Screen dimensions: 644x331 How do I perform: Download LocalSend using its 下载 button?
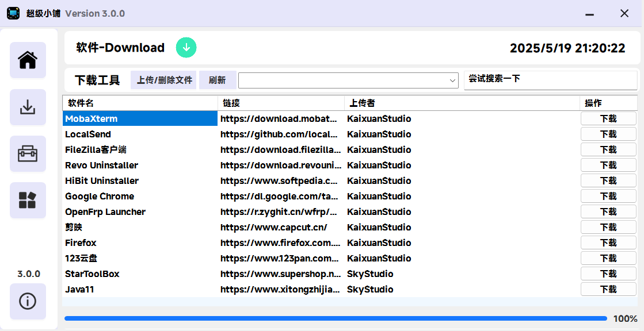pos(608,134)
